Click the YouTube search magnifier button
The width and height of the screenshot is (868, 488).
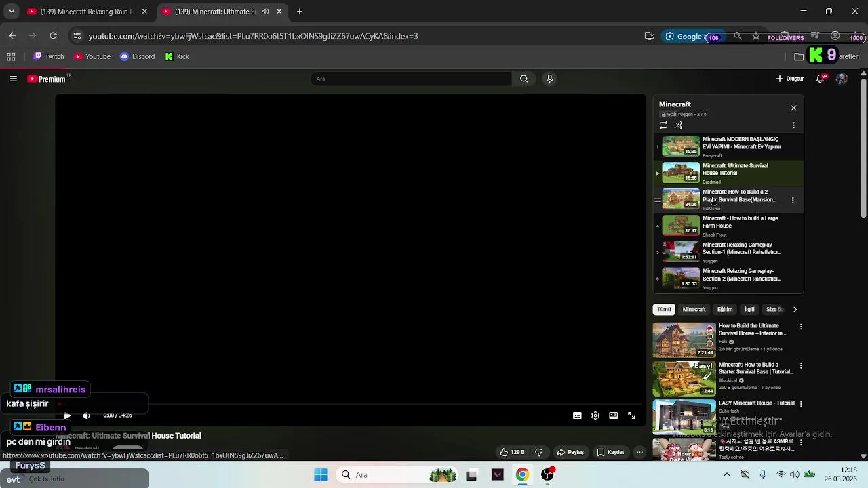tap(524, 79)
